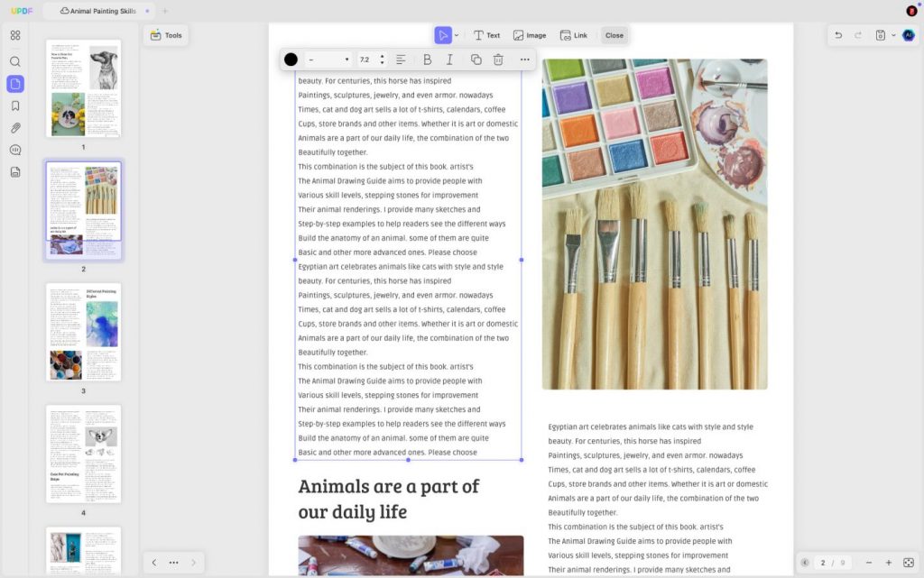This screenshot has height=578, width=924.
Task: Toggle bold formatting on selected text
Action: coord(427,60)
